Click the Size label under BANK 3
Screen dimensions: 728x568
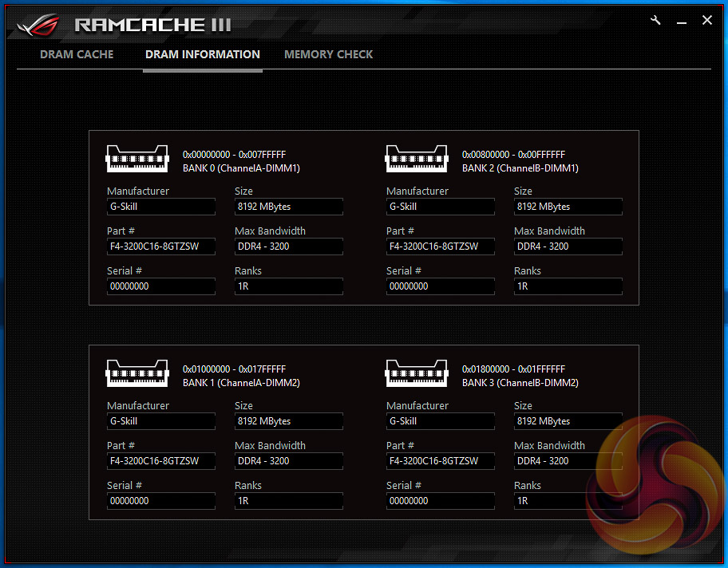click(x=523, y=405)
